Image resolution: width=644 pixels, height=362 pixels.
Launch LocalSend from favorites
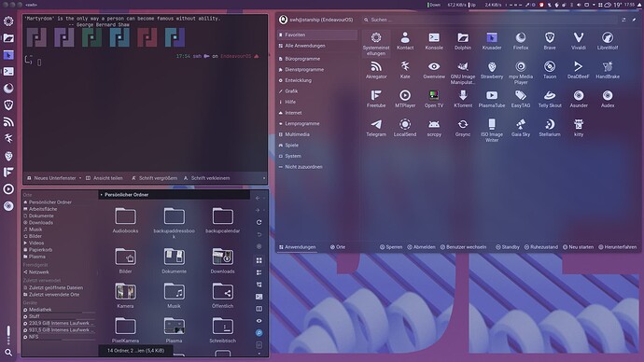[x=405, y=128]
